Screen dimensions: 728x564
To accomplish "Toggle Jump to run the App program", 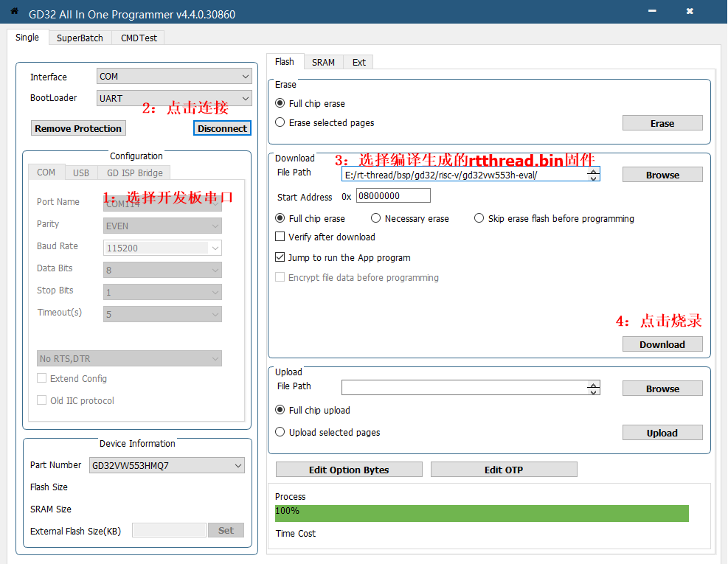I will [x=280, y=257].
